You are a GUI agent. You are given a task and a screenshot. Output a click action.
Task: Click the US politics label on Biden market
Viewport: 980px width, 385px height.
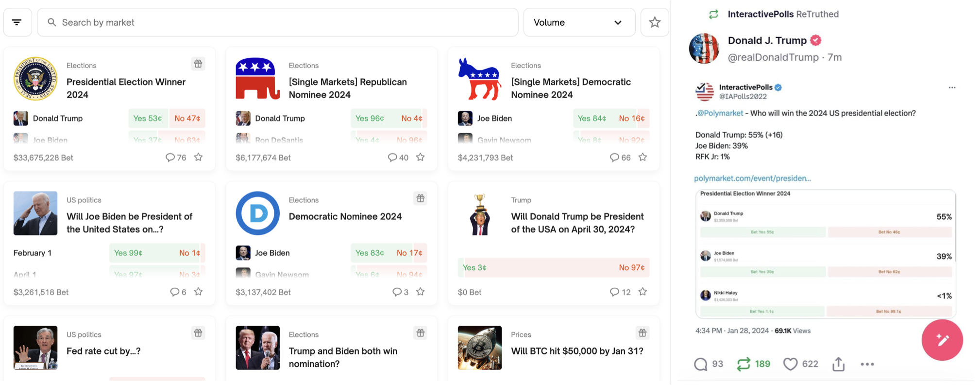point(84,200)
